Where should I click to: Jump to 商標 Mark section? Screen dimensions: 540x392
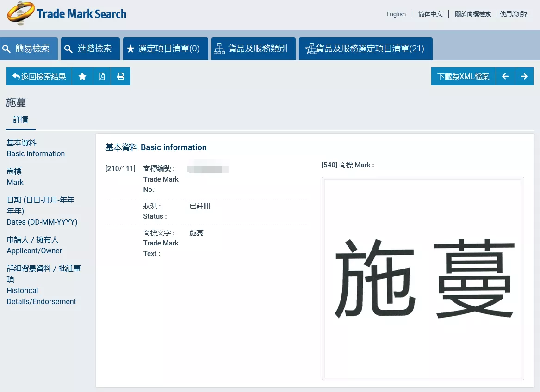pos(15,177)
